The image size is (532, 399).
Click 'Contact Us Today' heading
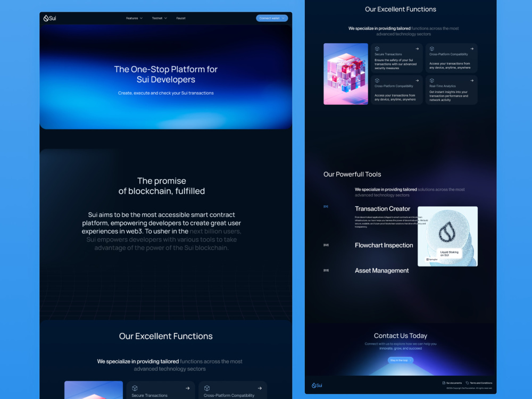[401, 336]
